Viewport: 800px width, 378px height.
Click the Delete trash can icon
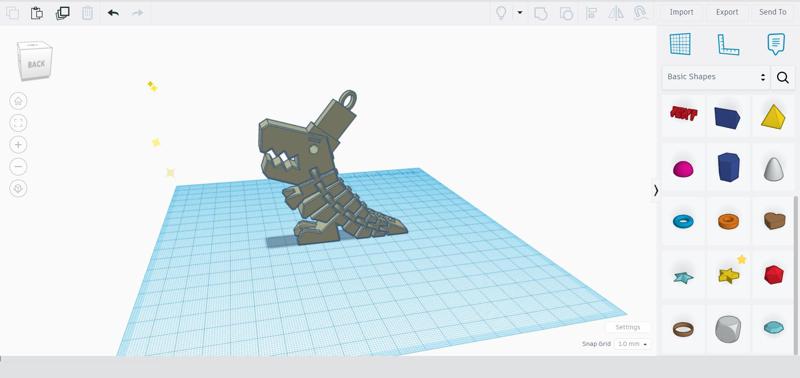[88, 13]
